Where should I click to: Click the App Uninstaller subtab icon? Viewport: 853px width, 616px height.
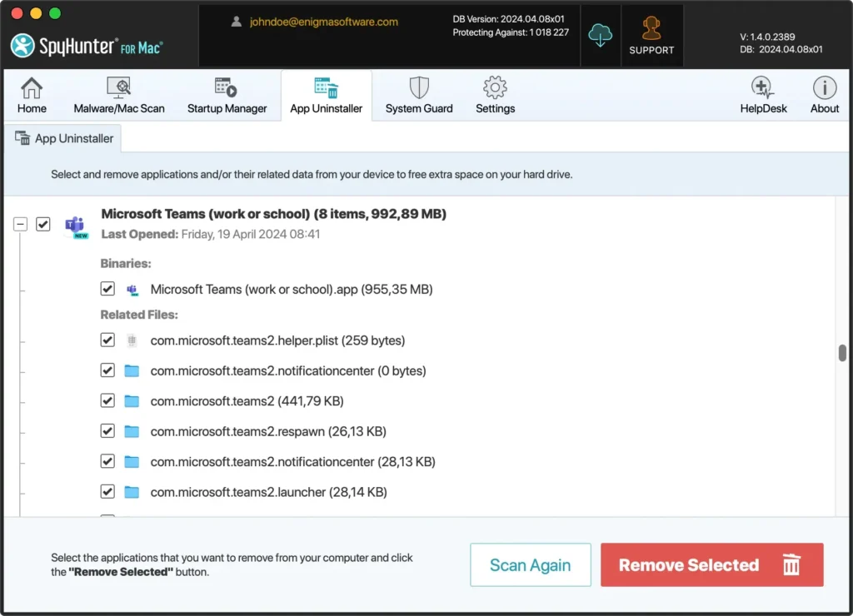[x=22, y=138]
